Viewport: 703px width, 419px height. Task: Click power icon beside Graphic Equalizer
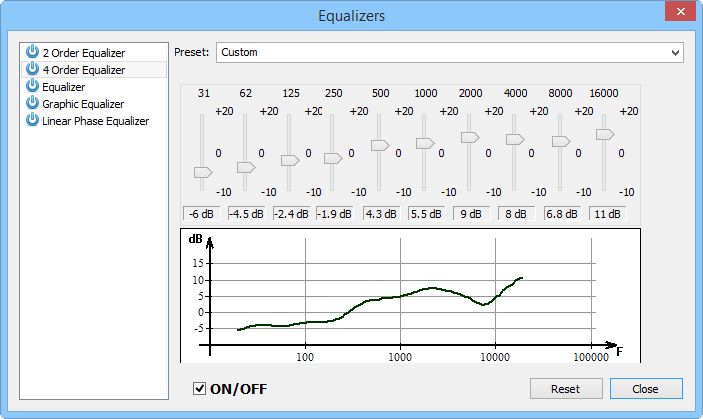coord(32,104)
